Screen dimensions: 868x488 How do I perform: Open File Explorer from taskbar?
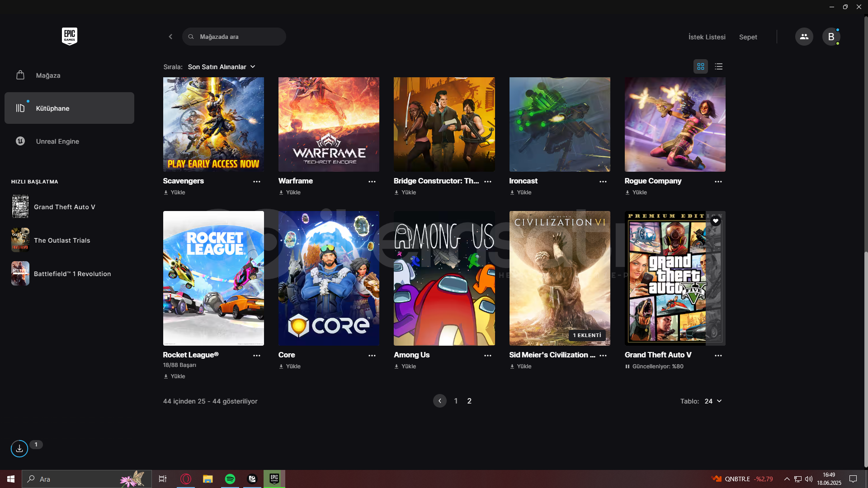point(208,479)
